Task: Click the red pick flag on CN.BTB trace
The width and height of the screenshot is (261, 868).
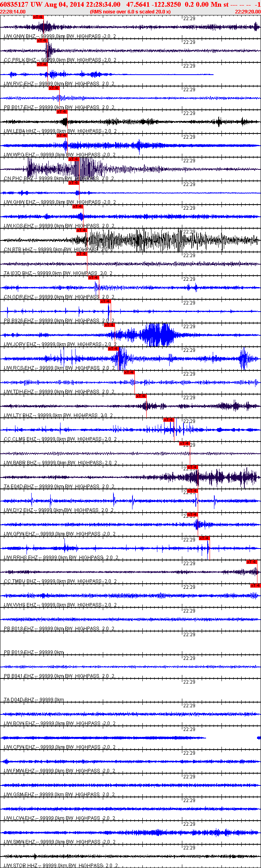Action: tap(82, 230)
